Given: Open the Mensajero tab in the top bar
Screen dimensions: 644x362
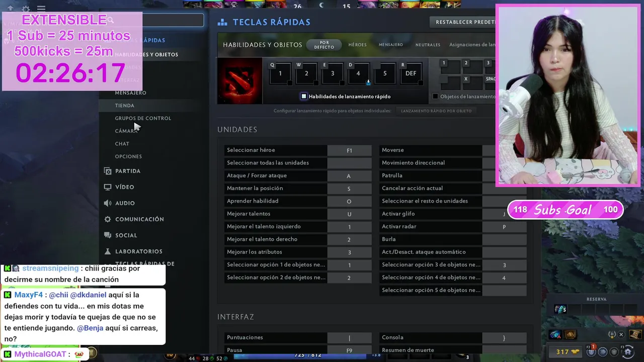Looking at the screenshot, I should [x=391, y=45].
